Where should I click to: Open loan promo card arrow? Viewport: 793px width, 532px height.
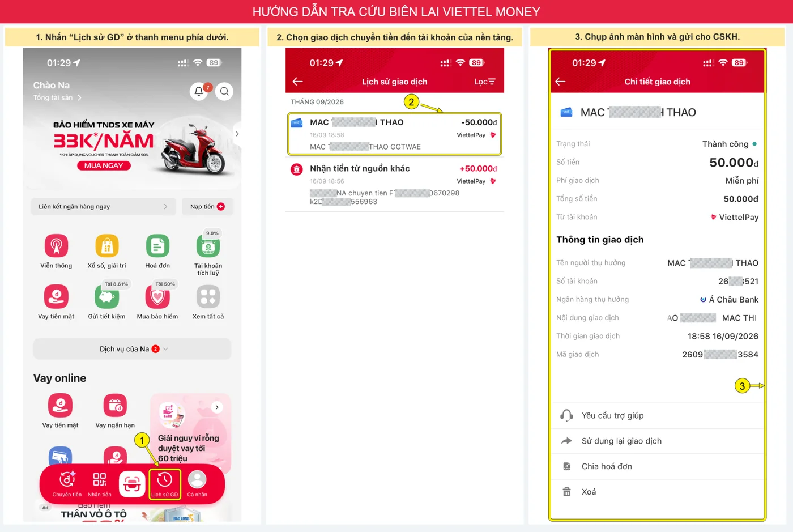[217, 407]
